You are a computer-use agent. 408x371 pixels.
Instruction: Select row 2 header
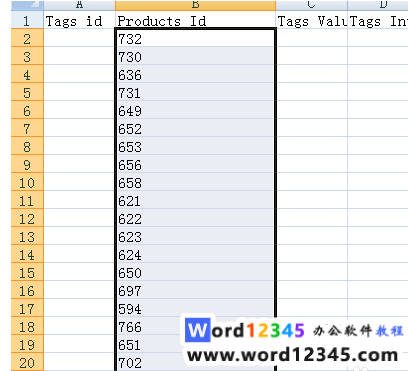click(x=27, y=38)
